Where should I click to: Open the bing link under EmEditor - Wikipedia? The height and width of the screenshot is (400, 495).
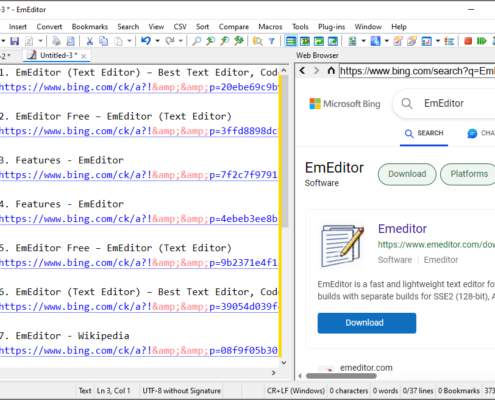point(139,351)
